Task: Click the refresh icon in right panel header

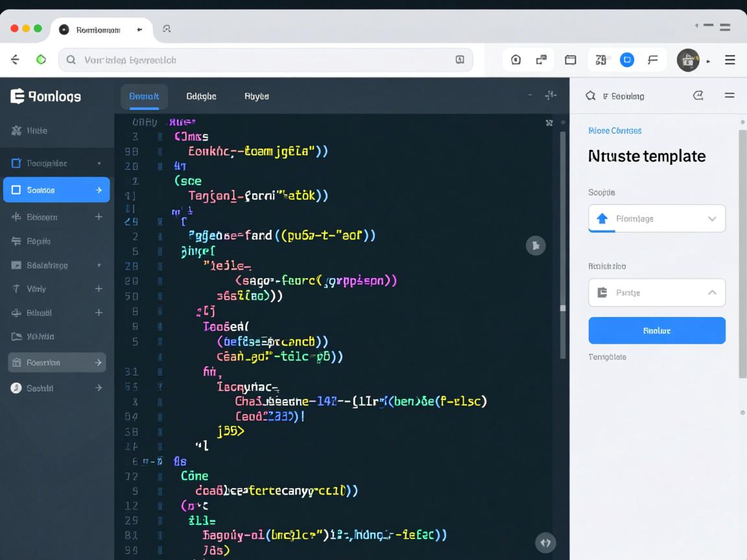Action: [x=698, y=96]
